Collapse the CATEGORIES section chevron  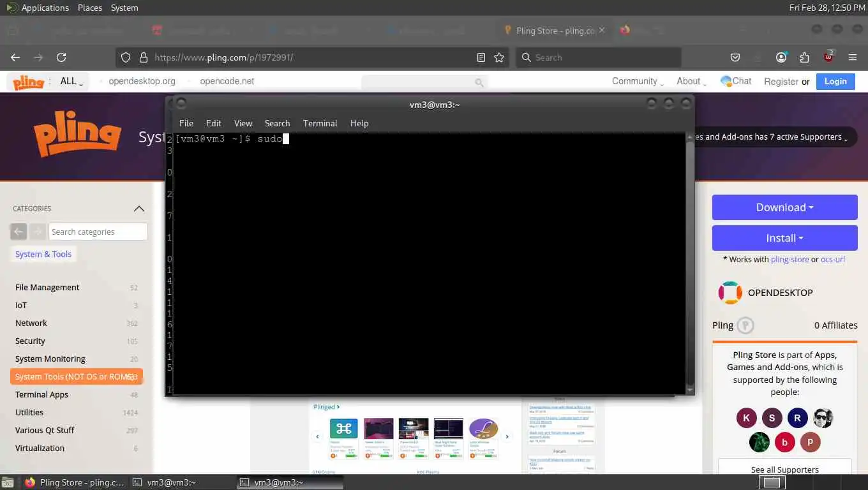139,209
